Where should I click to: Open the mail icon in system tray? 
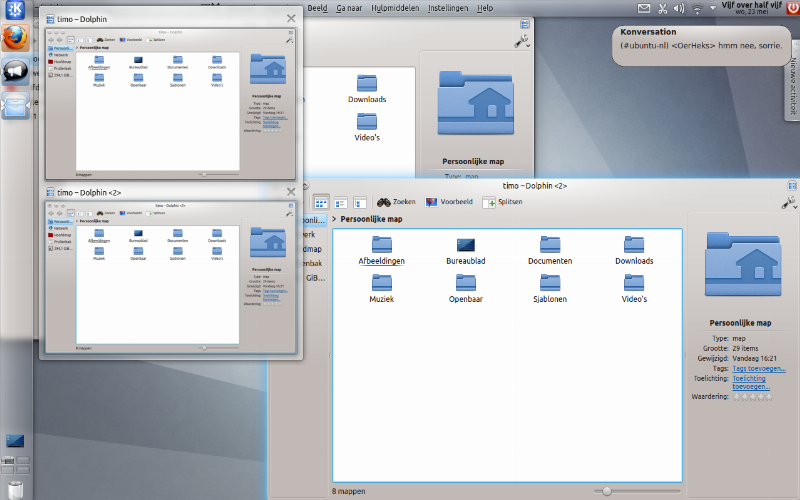pyautogui.click(x=644, y=8)
